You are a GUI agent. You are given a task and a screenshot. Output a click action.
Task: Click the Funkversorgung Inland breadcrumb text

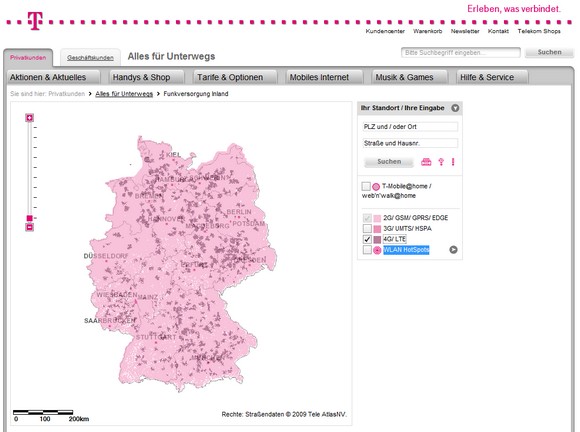pos(196,94)
